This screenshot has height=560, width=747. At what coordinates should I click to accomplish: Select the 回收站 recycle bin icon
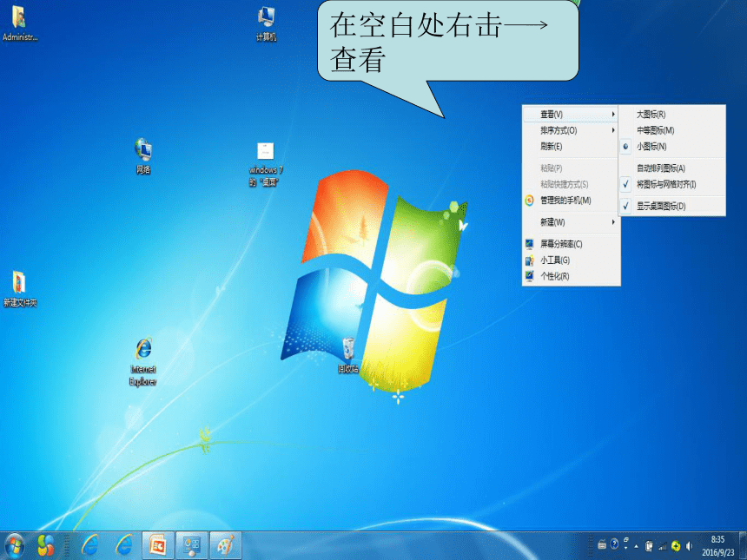(348, 355)
